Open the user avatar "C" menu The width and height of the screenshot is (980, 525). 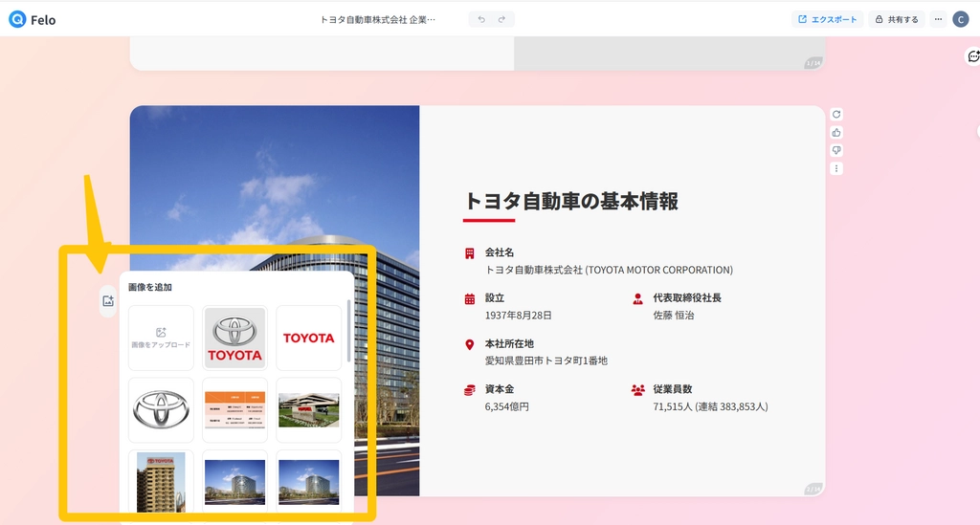(961, 19)
